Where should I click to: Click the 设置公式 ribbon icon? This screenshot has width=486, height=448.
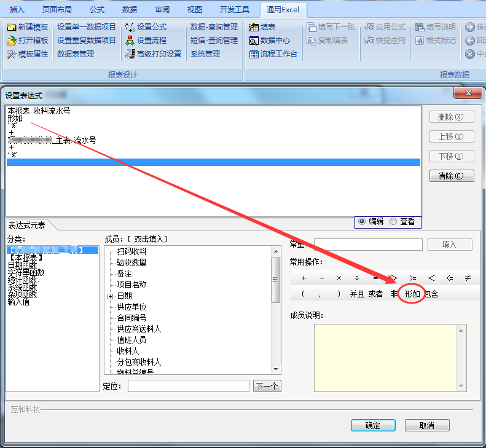(130, 27)
